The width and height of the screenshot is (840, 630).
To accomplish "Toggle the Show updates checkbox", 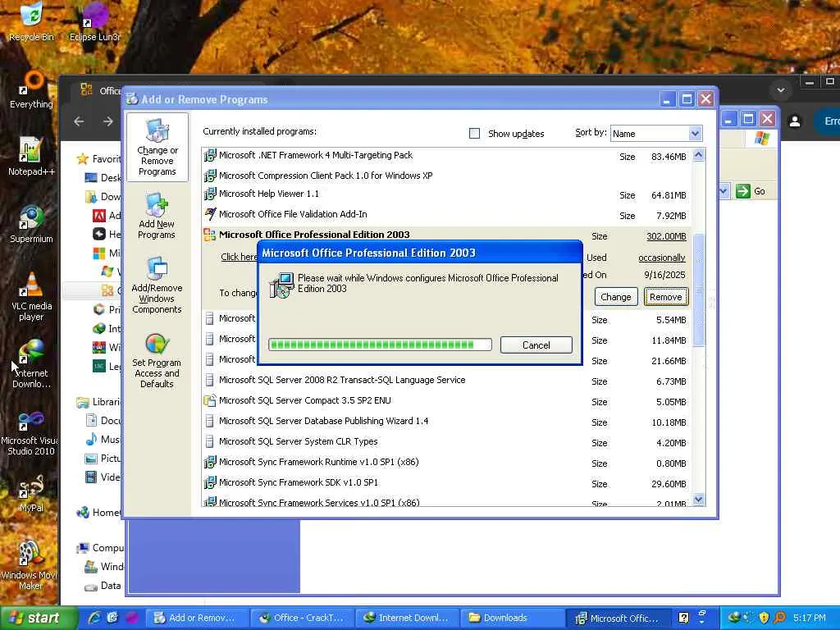I will [x=474, y=133].
